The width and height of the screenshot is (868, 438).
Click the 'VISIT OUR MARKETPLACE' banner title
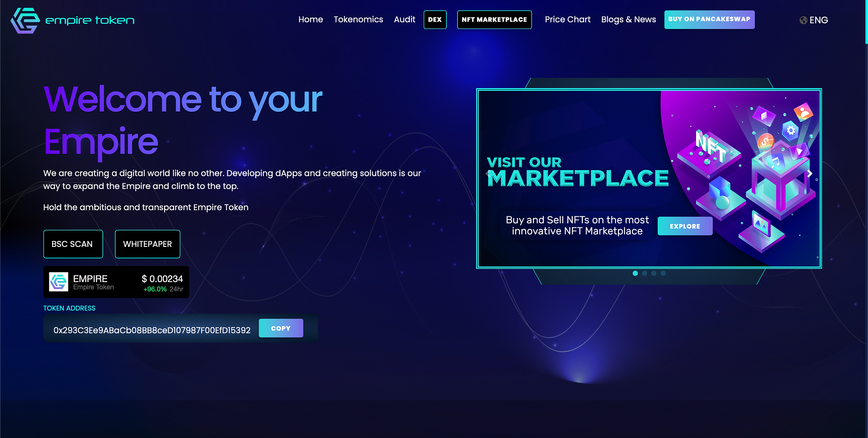[x=578, y=172]
